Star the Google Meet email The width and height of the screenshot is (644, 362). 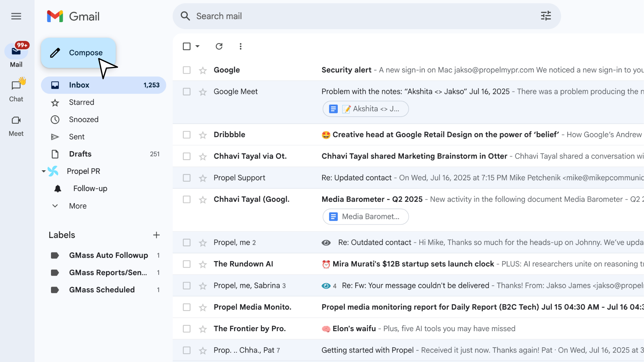point(203,92)
